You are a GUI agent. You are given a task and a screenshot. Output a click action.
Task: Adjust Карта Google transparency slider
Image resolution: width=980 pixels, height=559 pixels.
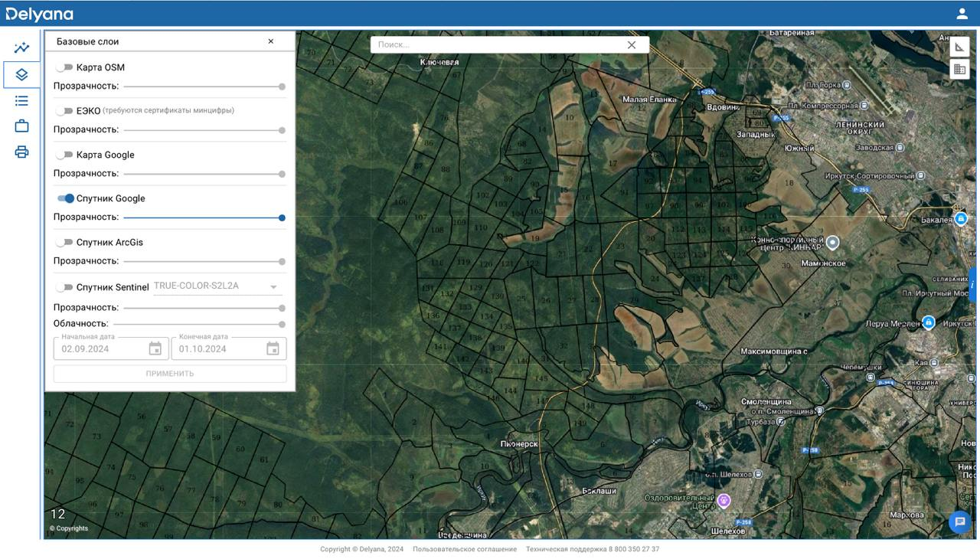[204, 174]
